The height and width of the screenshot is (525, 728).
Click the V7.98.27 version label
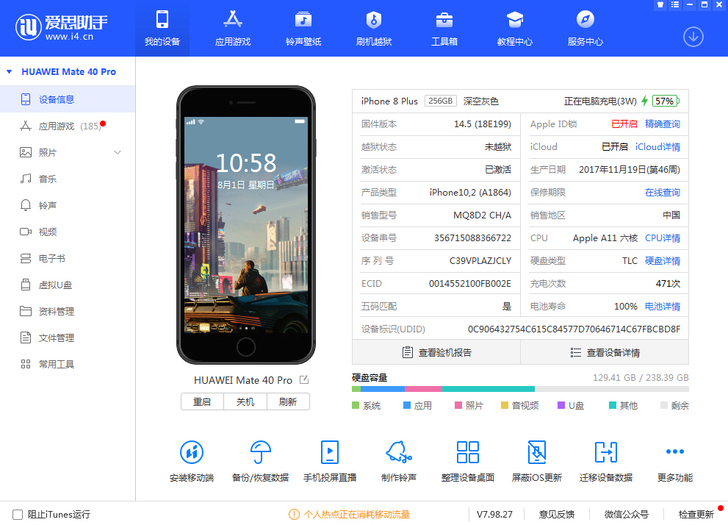point(494,514)
